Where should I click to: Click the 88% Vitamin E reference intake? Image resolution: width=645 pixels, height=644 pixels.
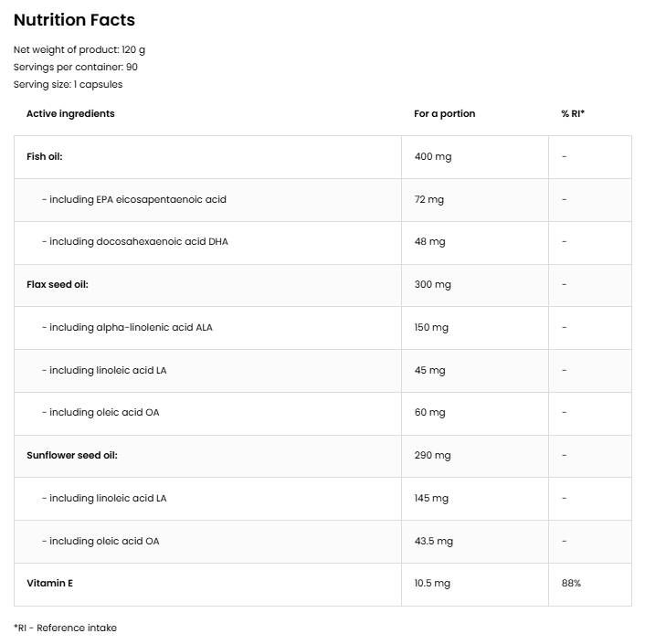point(571,583)
